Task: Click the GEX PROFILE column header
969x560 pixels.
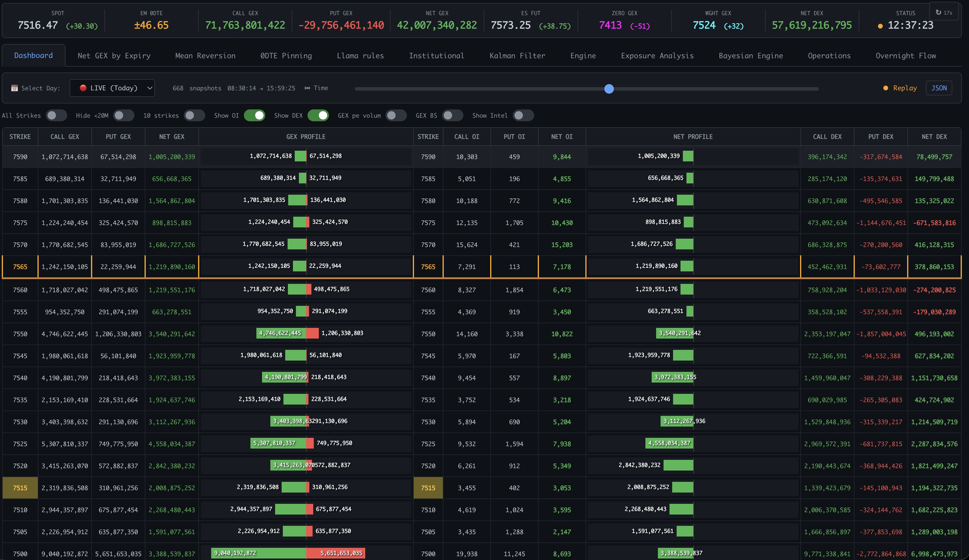Action: pyautogui.click(x=306, y=136)
